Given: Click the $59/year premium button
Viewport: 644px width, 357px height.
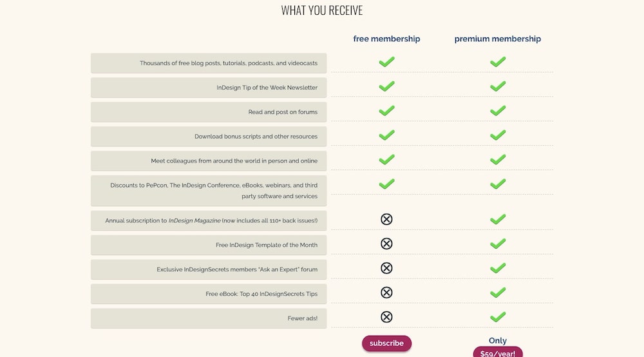Looking at the screenshot, I should click(498, 352).
